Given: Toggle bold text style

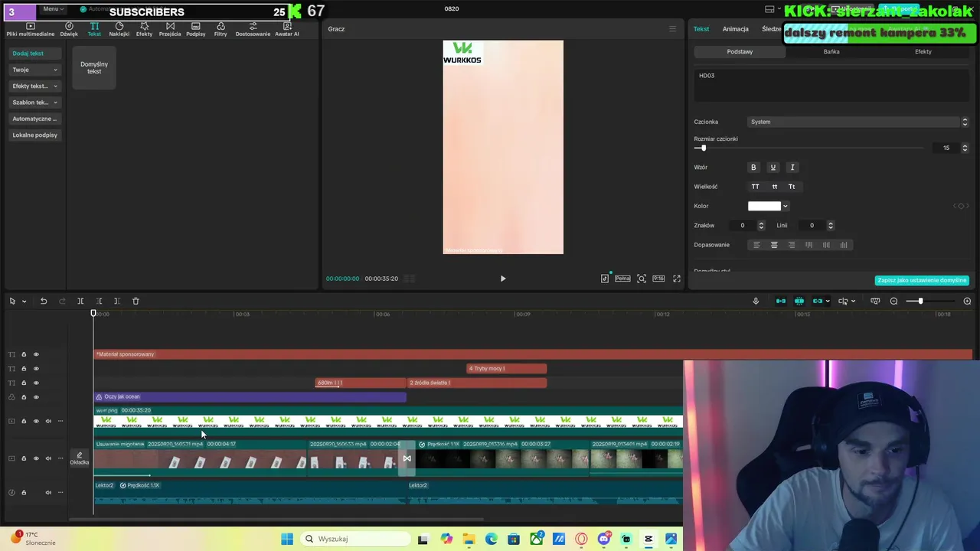Looking at the screenshot, I should click(x=753, y=167).
